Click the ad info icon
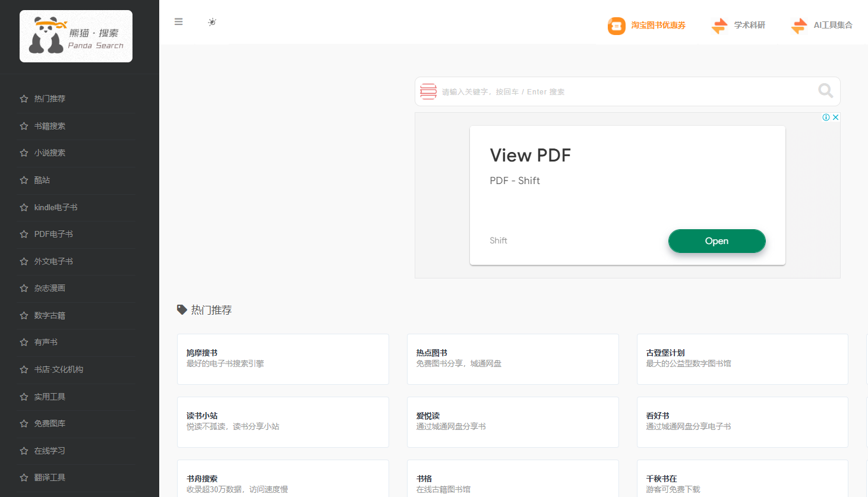The height and width of the screenshot is (497, 868). (826, 118)
